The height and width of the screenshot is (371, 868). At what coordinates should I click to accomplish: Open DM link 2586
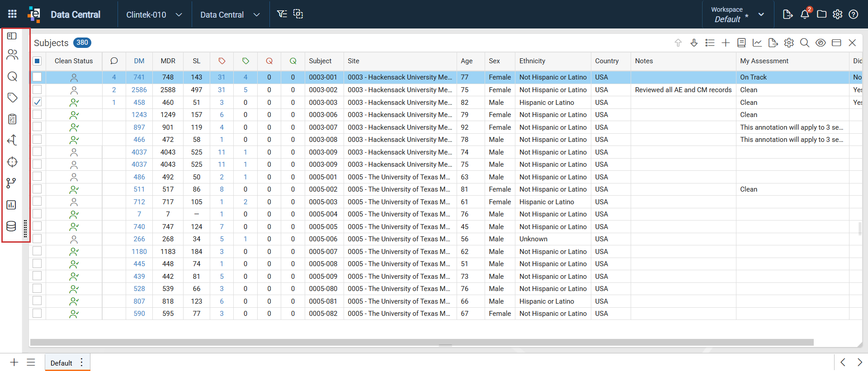(x=139, y=90)
